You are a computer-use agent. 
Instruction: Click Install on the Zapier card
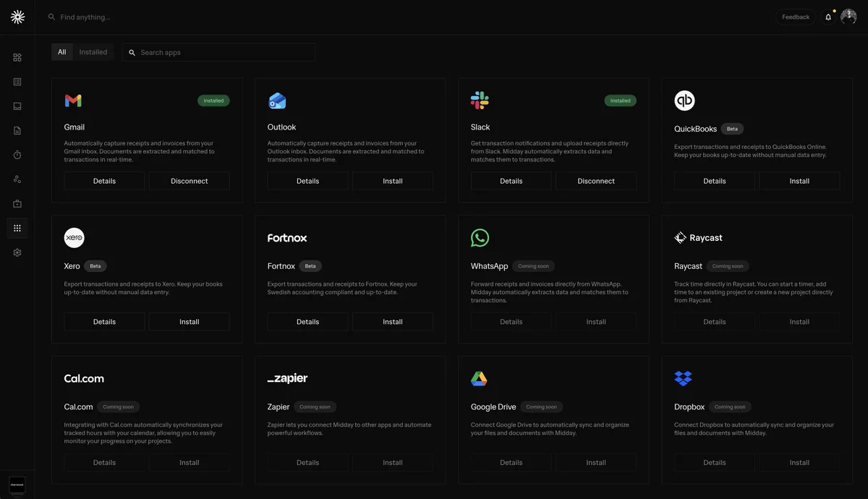[393, 462]
